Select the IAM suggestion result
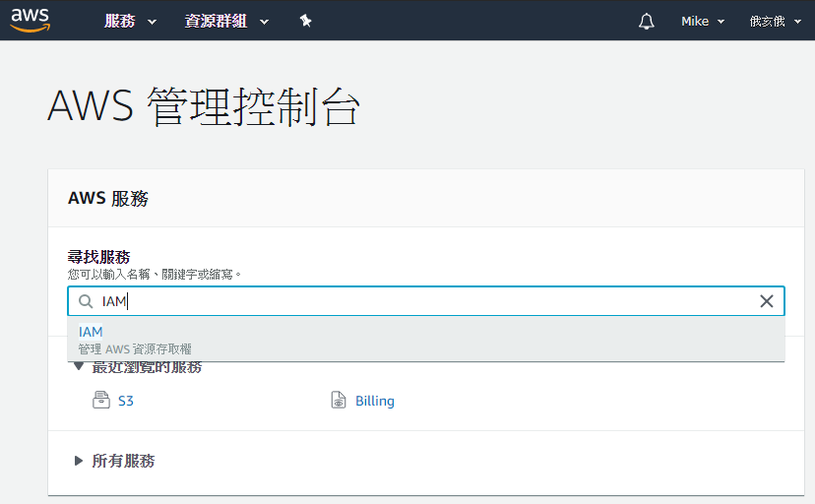 425,340
